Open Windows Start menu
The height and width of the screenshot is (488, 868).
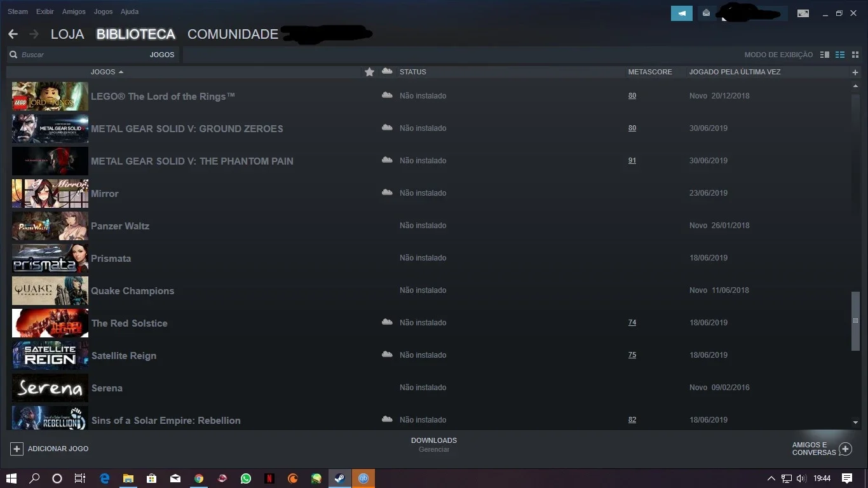pos(11,478)
